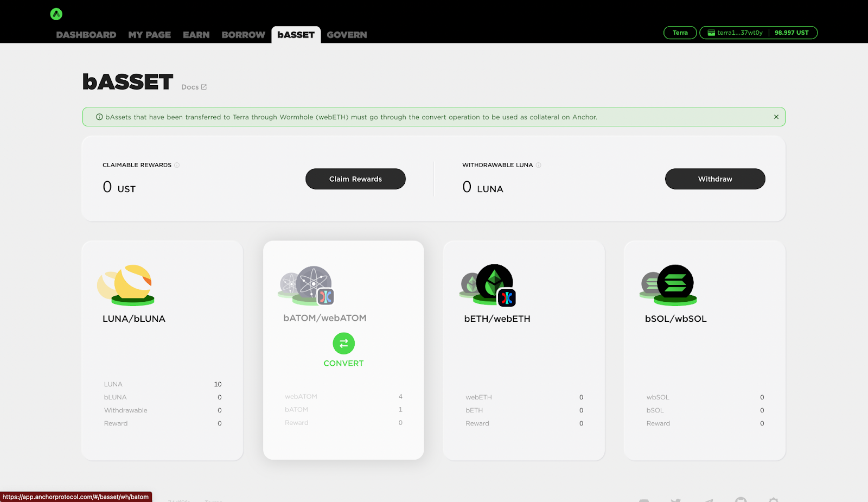Click the Anchor Protocol logo
868x502 pixels.
pyautogui.click(x=56, y=14)
